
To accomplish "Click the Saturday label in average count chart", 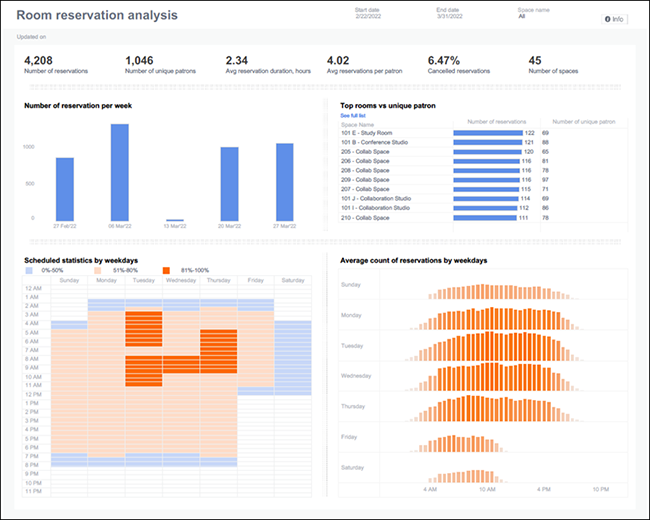I will coord(352,468).
